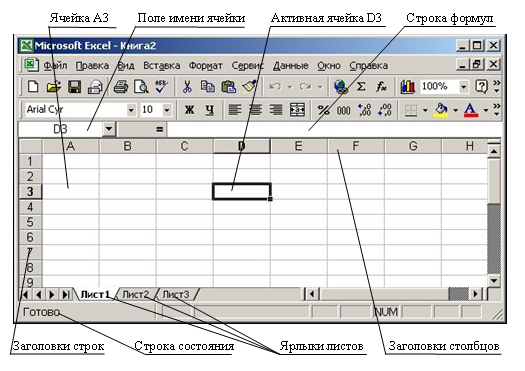Cut the selection with the scissors icon
525x371 pixels.
tap(187, 87)
